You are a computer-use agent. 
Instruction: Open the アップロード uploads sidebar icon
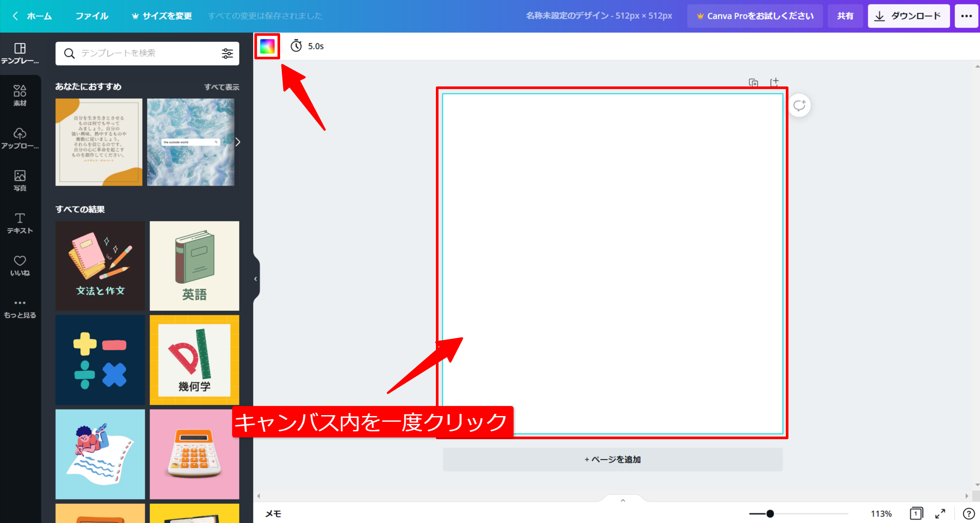click(x=20, y=138)
